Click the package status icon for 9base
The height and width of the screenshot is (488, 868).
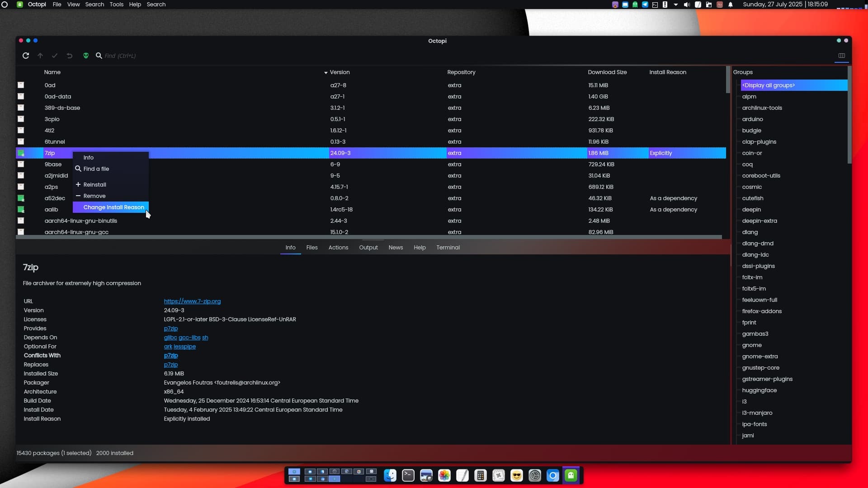(21, 164)
